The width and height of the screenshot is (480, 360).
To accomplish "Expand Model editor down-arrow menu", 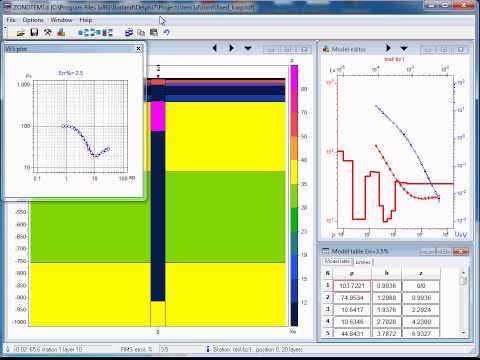I will 404,49.
